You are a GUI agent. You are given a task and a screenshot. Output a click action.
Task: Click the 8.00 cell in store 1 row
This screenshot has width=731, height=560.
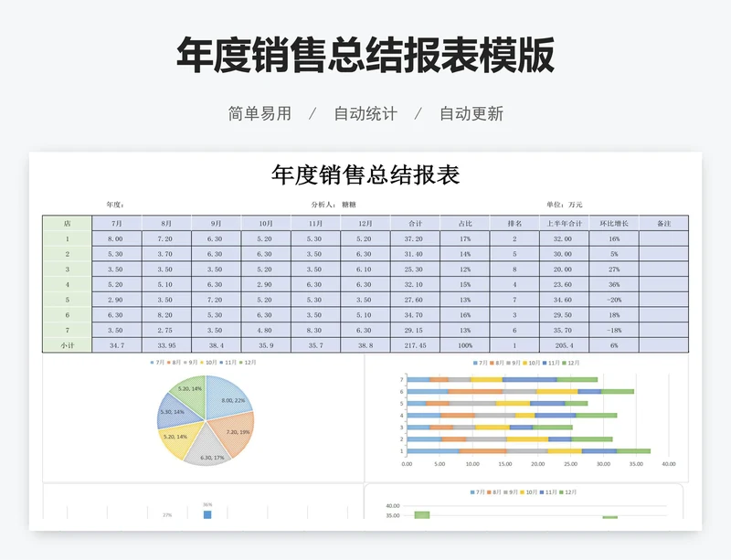(117, 238)
